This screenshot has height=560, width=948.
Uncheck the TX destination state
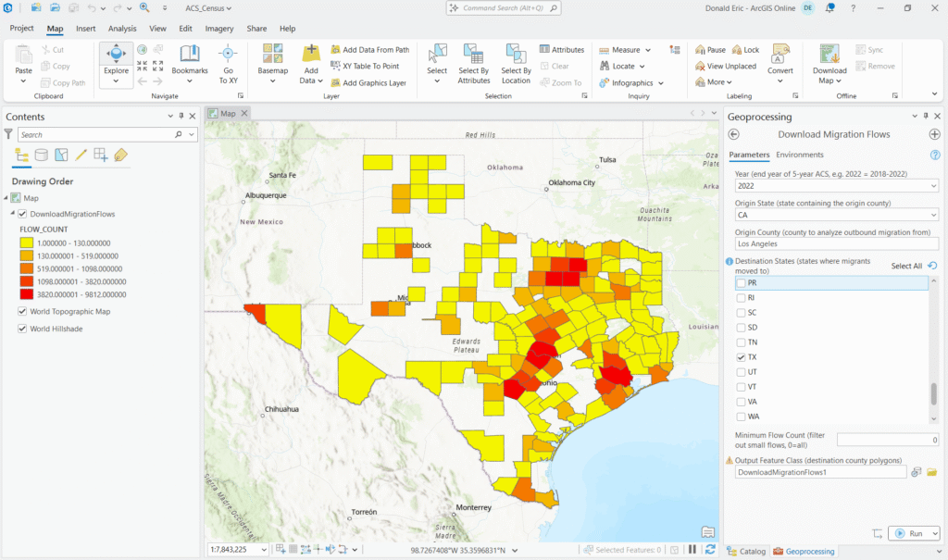741,357
